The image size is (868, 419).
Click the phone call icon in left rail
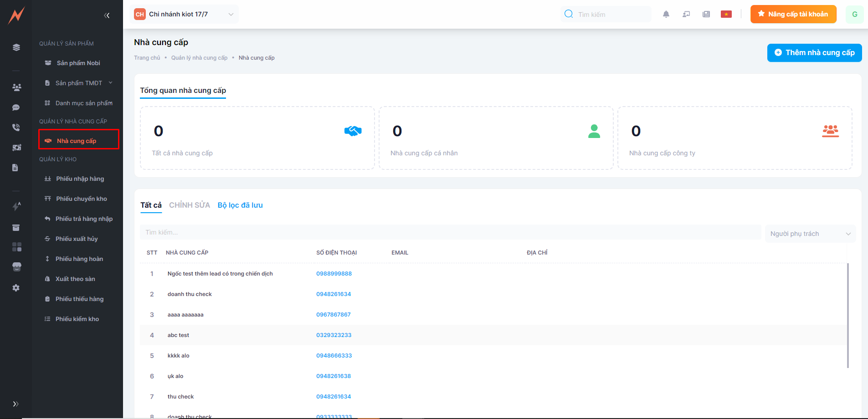click(16, 128)
